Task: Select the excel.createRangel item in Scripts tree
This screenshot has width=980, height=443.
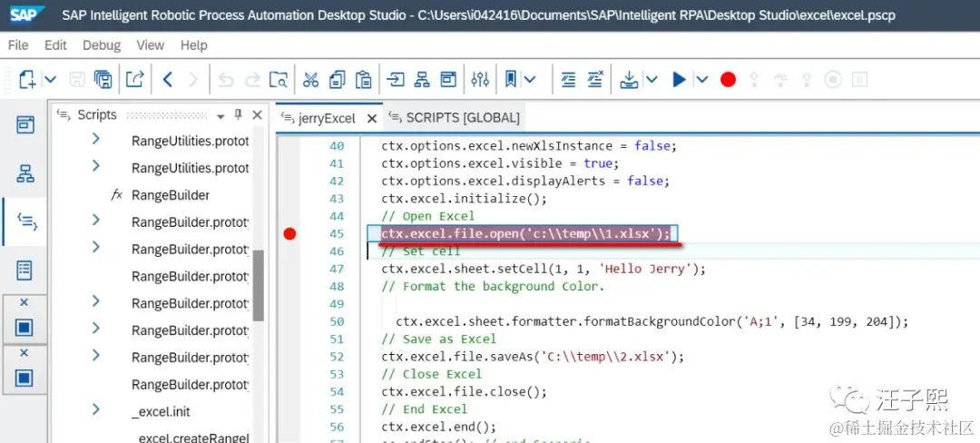Action: 194,438
